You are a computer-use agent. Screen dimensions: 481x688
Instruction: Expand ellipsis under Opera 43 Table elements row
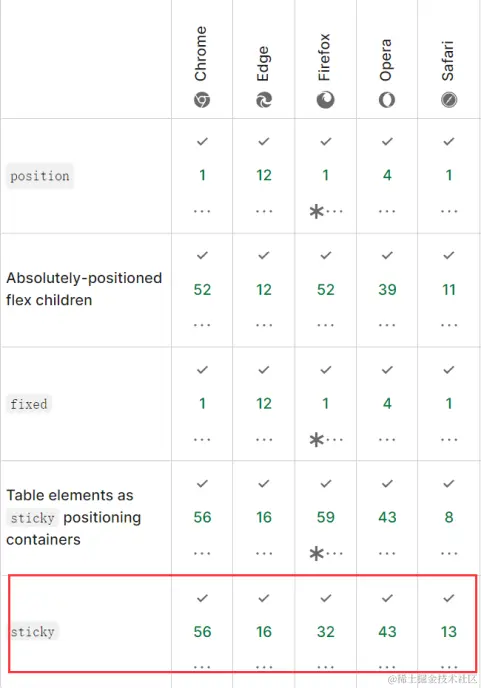[387, 553]
